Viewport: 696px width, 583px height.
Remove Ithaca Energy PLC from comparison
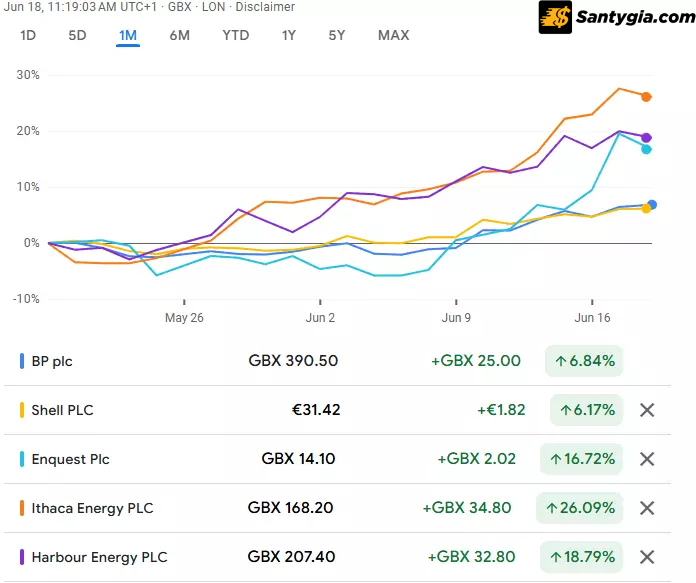[x=647, y=508]
